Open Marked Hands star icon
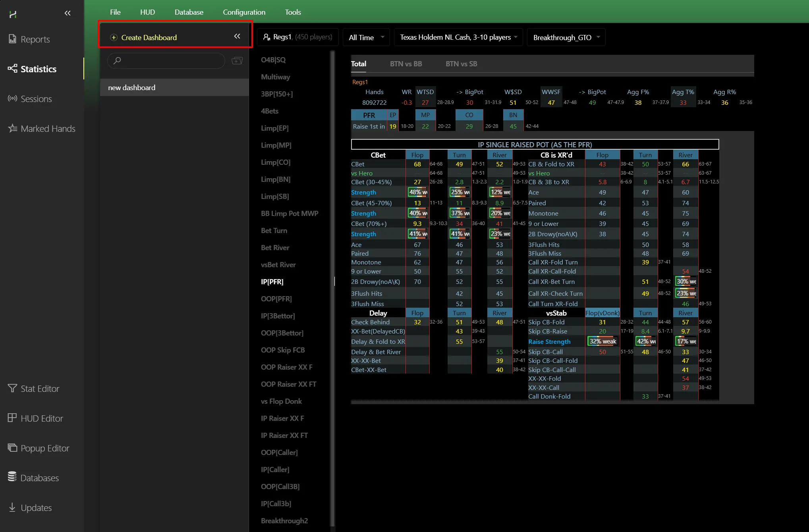 (x=12, y=128)
